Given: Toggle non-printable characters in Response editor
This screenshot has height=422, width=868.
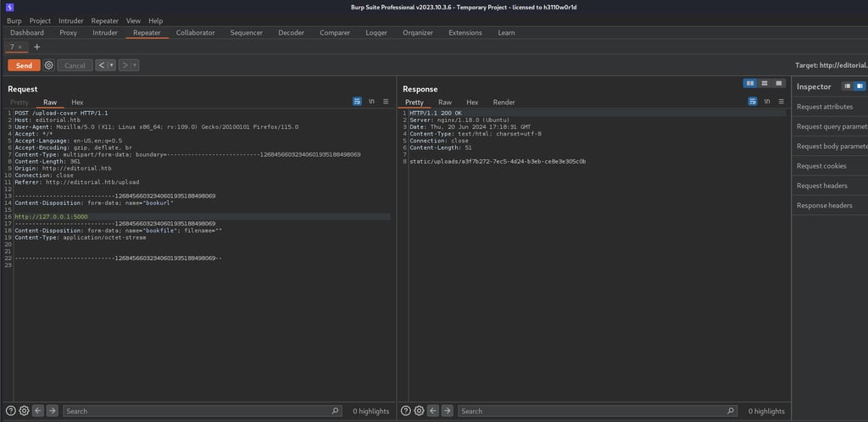Looking at the screenshot, I should pyautogui.click(x=767, y=102).
